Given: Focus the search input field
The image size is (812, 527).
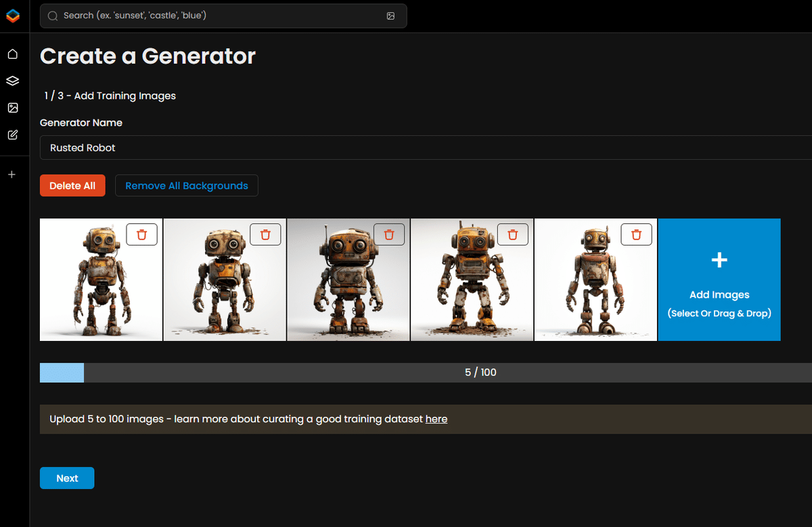Looking at the screenshot, I should pos(223,16).
